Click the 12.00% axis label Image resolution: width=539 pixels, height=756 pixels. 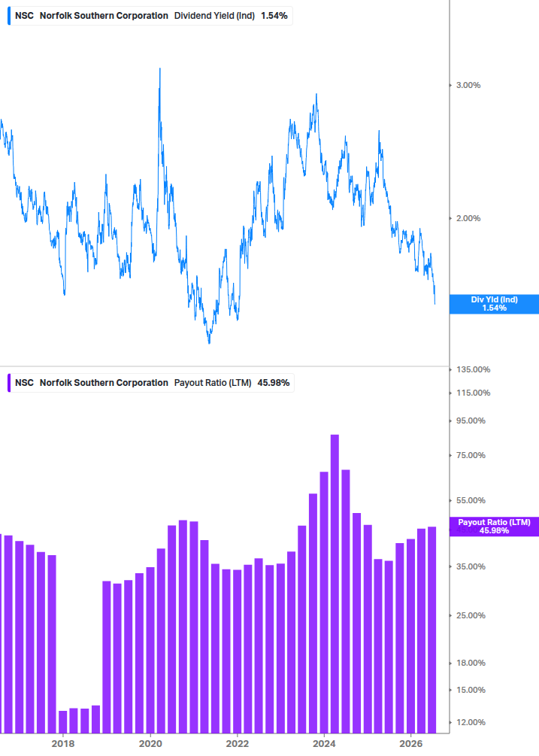click(x=471, y=723)
